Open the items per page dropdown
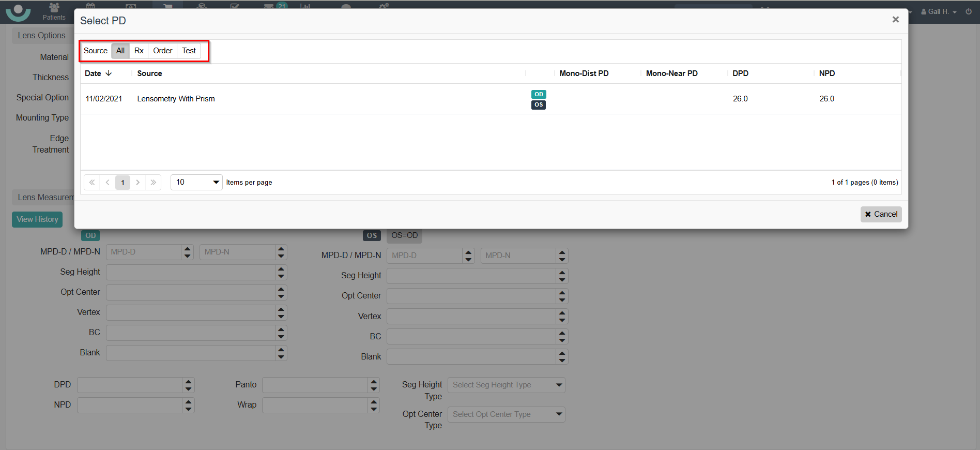Image resolution: width=980 pixels, height=450 pixels. [x=196, y=182]
